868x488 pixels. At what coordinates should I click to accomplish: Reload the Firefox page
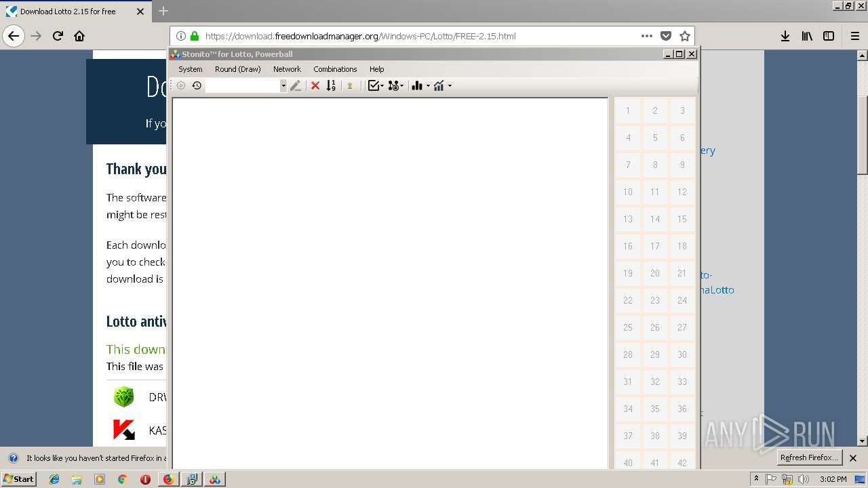pyautogui.click(x=58, y=36)
